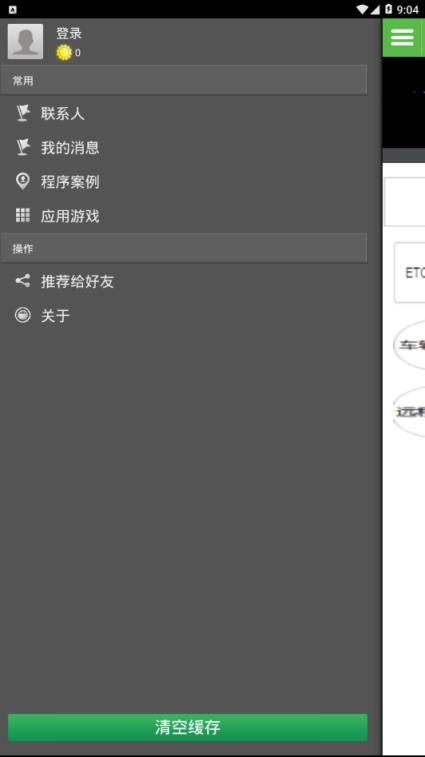This screenshot has width=425, height=757.
Task: Tap the 操作 section header
Action: click(x=184, y=248)
